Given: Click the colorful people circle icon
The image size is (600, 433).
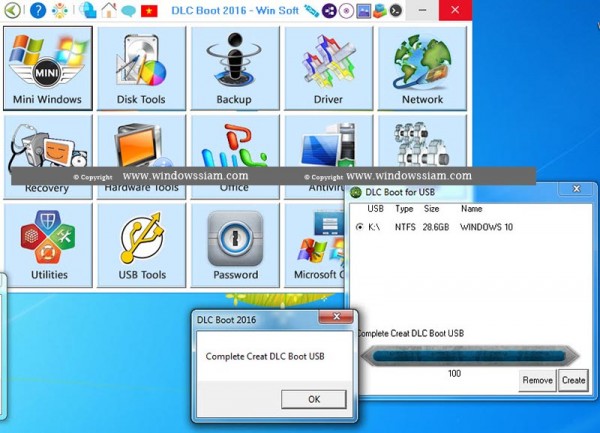Looking at the screenshot, I should pos(60,10).
